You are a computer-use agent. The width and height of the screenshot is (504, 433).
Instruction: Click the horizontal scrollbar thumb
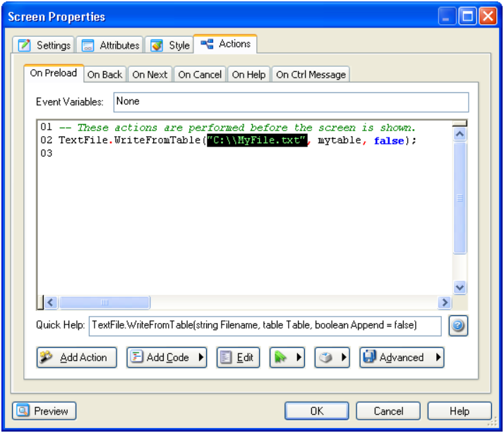click(x=104, y=303)
